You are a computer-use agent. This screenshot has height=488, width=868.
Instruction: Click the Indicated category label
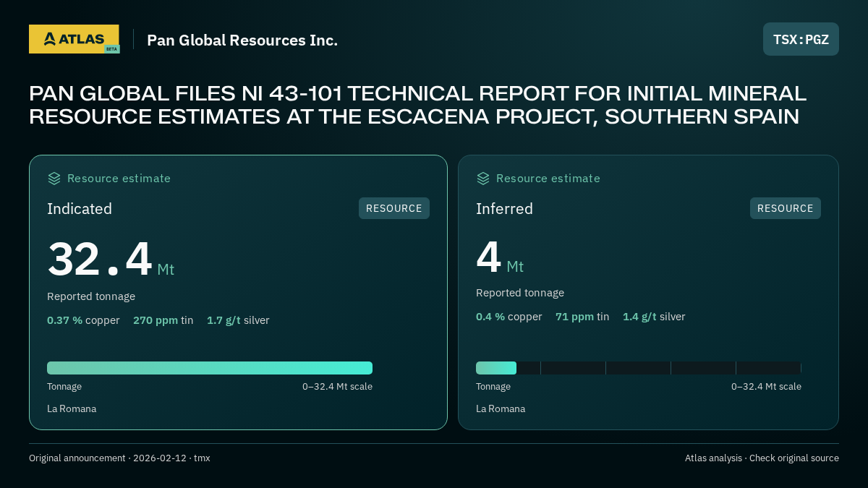(x=80, y=209)
